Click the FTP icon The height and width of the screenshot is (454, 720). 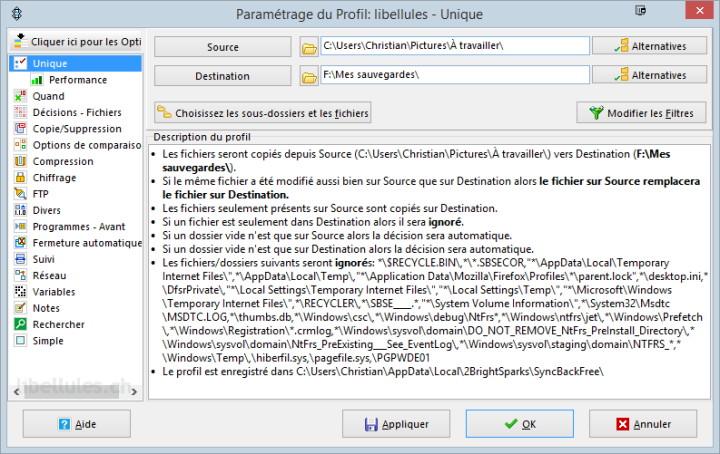tap(21, 194)
